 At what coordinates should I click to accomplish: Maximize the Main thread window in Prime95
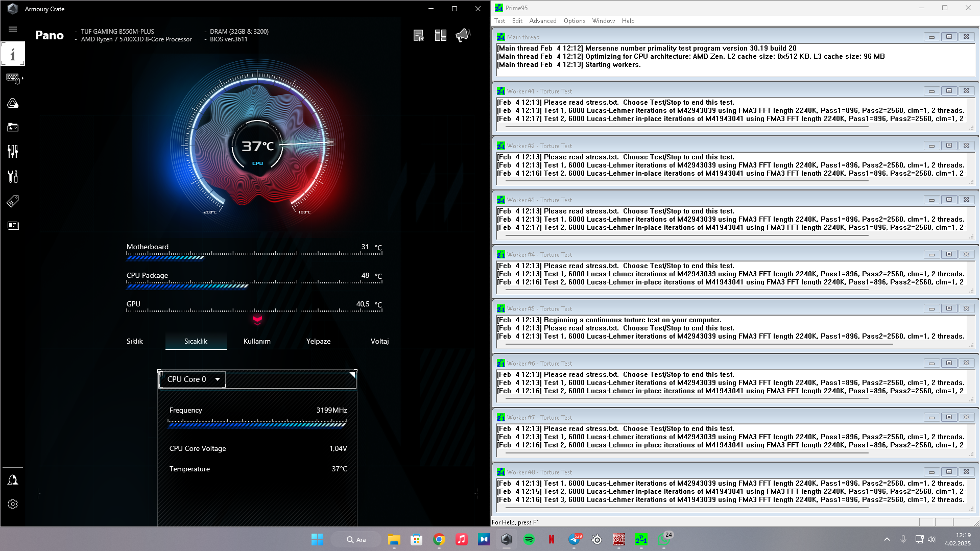(949, 37)
